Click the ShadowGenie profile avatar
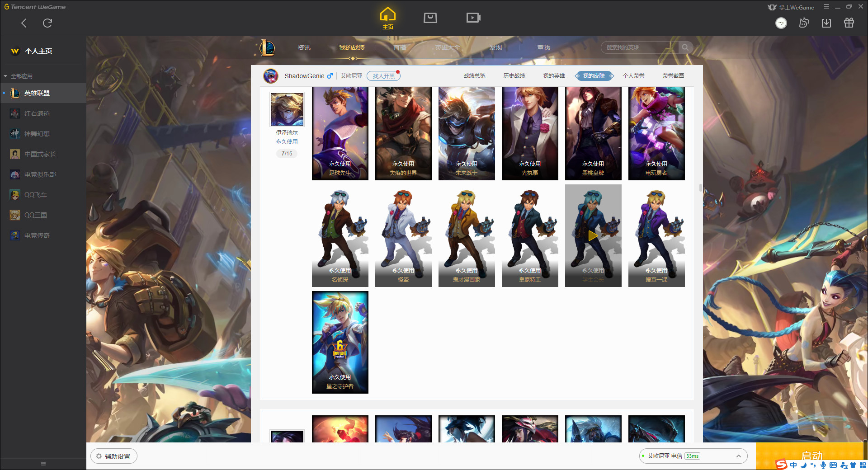This screenshot has height=470, width=868. [271, 76]
